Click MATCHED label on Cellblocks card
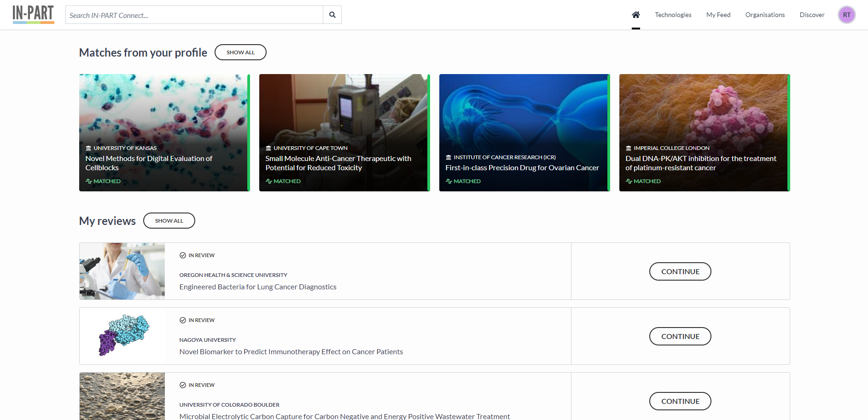The height and width of the screenshot is (420, 868). click(107, 181)
